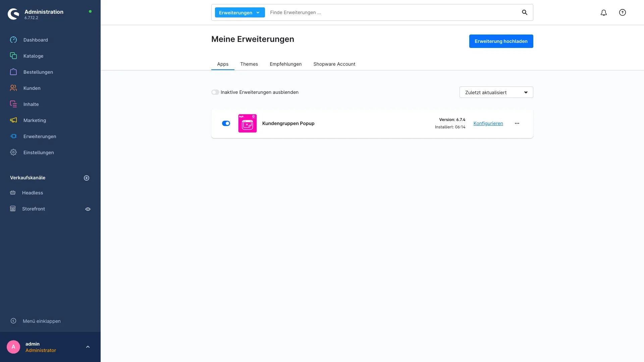
Task: Switch to the Empfehlungen tab
Action: click(286, 64)
